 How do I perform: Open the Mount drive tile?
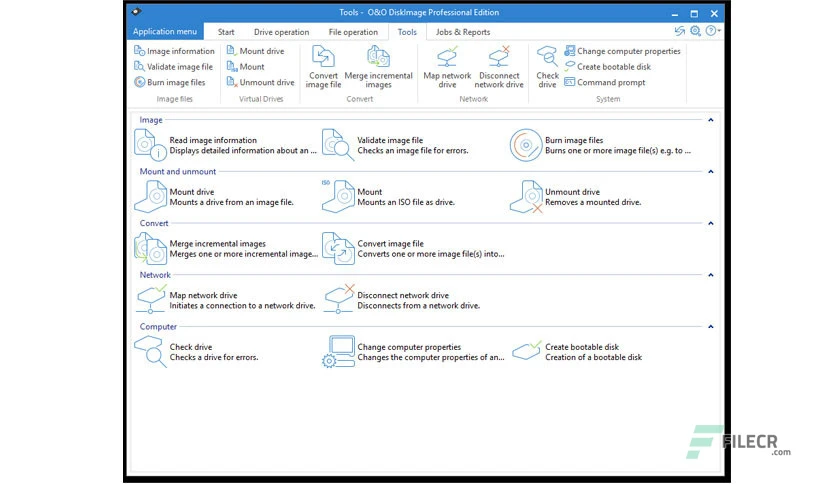pos(214,197)
